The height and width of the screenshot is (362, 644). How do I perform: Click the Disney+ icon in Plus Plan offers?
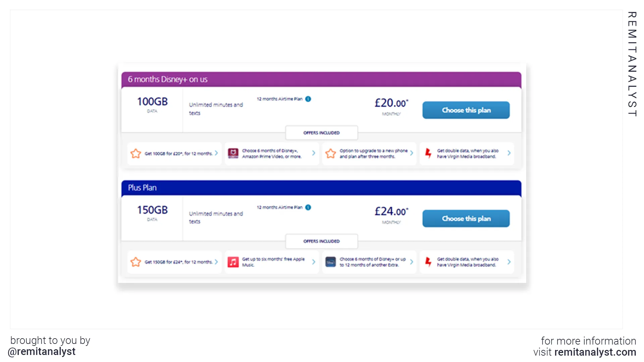tap(330, 262)
